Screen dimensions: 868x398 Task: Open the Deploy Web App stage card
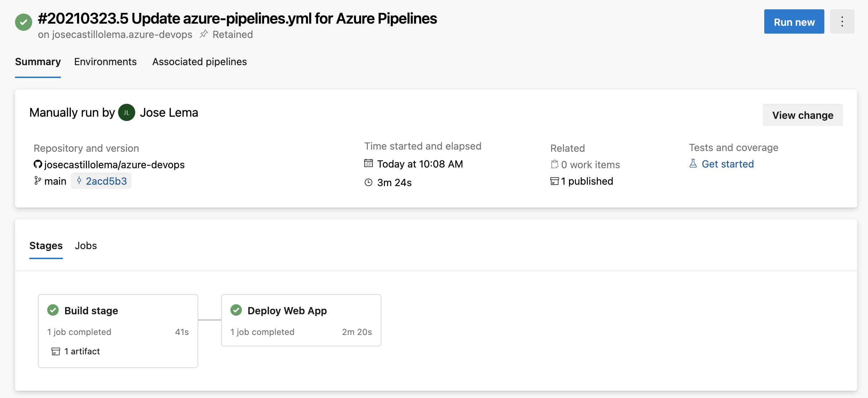pos(301,320)
